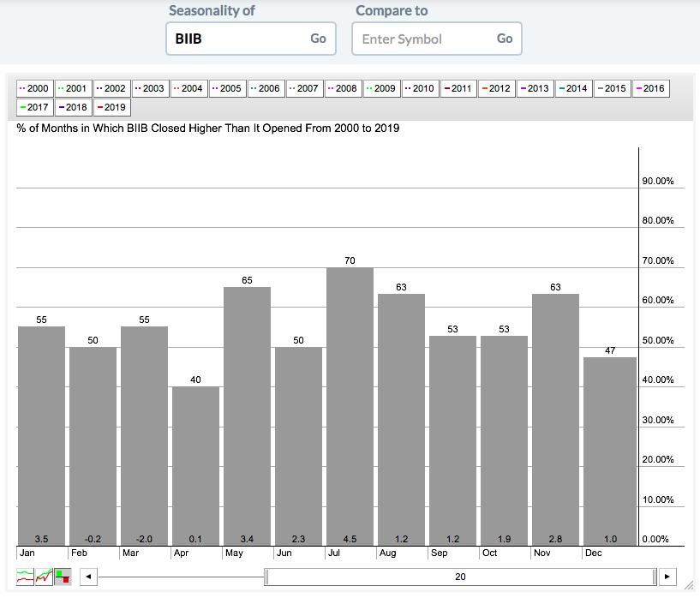Click the September bar showing 53
Screen dimensions: 700x598
(x=452, y=441)
